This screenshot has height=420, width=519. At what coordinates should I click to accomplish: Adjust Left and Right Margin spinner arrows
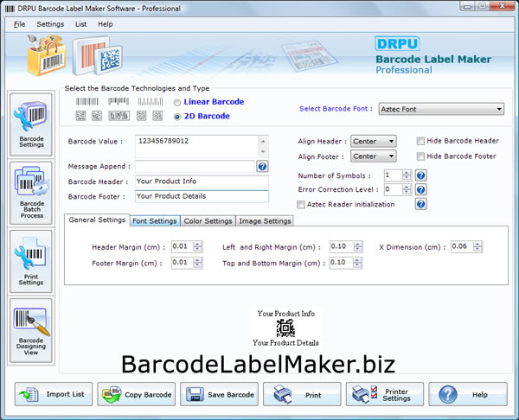(357, 246)
